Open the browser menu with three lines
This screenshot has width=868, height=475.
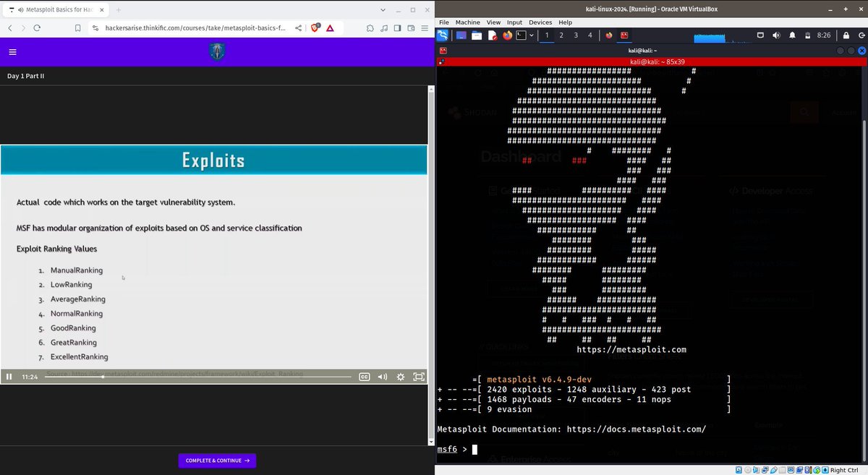424,28
